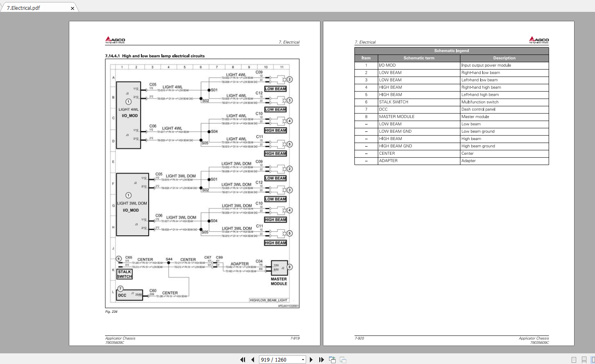Click the "Schematic term" column header
Image resolution: width=595 pixels, height=364 pixels.
coord(419,58)
